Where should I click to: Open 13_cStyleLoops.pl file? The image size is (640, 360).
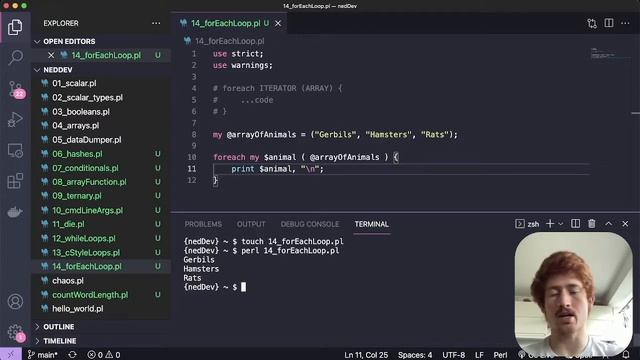click(86, 253)
